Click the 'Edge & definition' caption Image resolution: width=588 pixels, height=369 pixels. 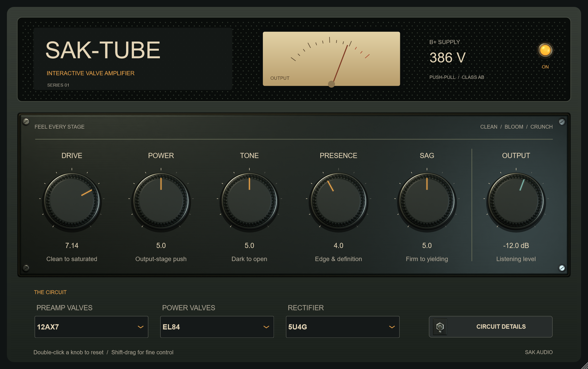338,259
